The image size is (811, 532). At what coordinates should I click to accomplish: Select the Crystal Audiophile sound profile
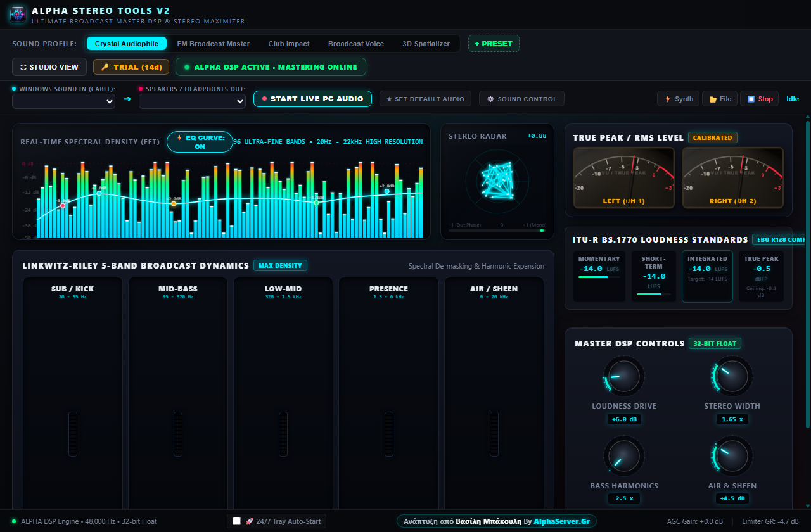click(127, 44)
